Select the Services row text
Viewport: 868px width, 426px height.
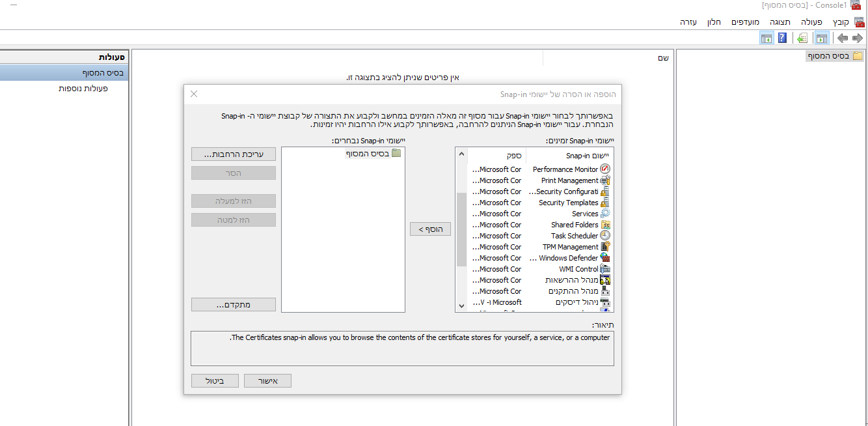point(586,214)
